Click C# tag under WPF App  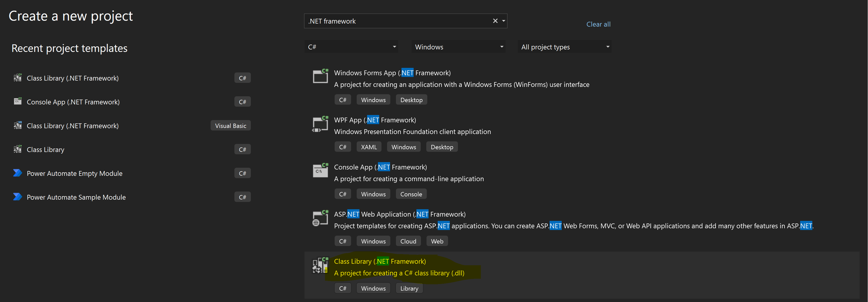(x=343, y=147)
